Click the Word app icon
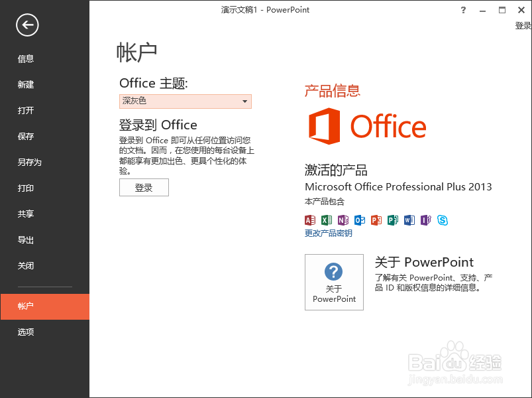 [409, 220]
